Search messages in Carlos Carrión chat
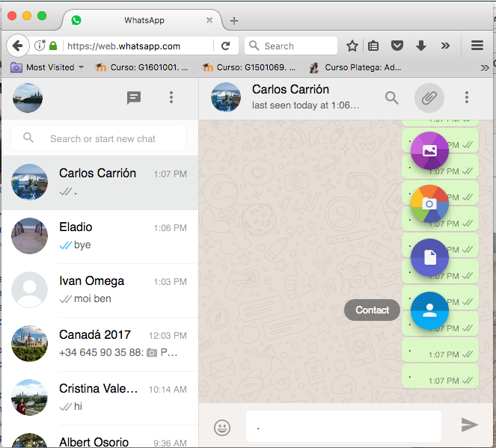This screenshot has height=448, width=496. tap(391, 98)
